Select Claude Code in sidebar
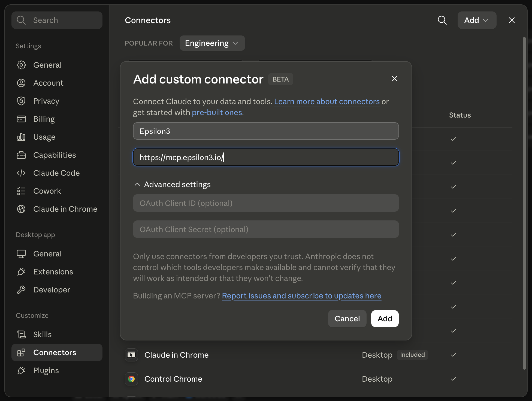The width and height of the screenshot is (532, 401). [57, 173]
